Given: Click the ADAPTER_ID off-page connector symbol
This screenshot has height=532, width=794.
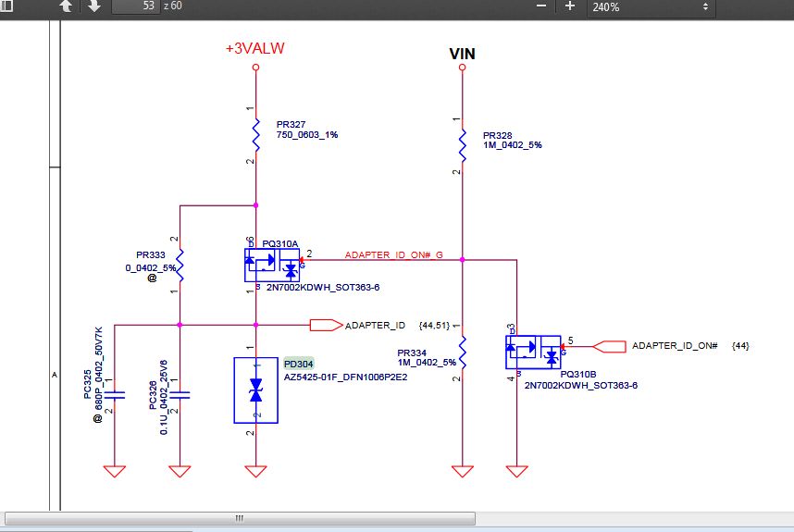Looking at the screenshot, I should click(326, 325).
